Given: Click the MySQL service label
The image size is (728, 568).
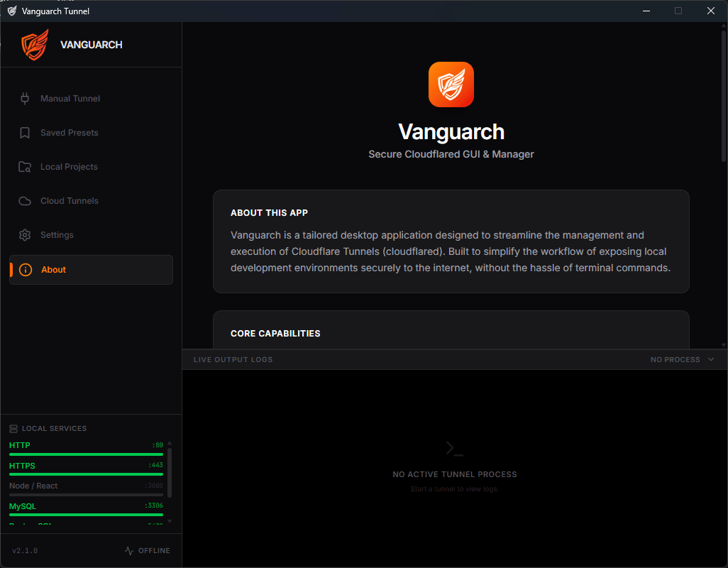Looking at the screenshot, I should click(22, 506).
